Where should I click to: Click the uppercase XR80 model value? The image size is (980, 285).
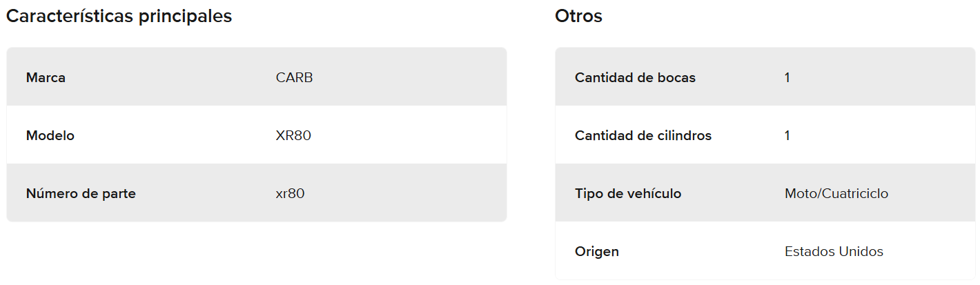(293, 136)
